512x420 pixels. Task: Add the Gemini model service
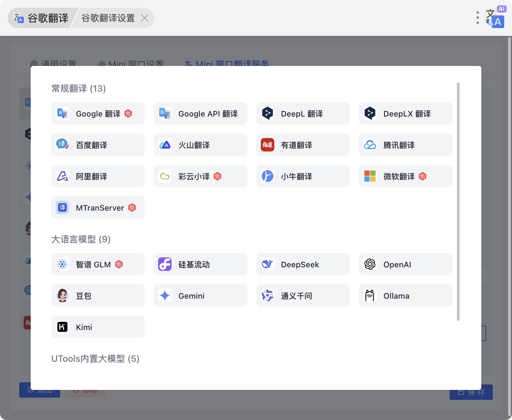pos(200,295)
